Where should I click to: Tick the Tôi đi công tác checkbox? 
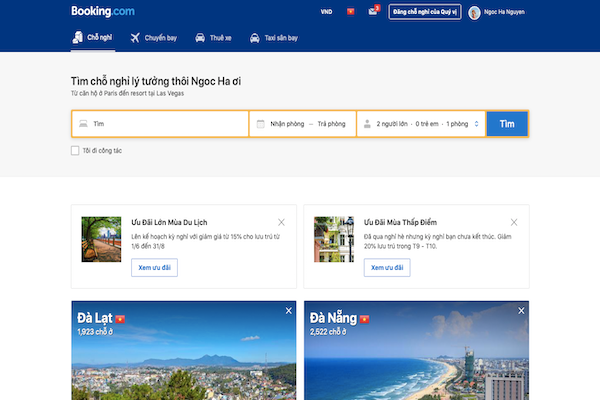coord(75,150)
